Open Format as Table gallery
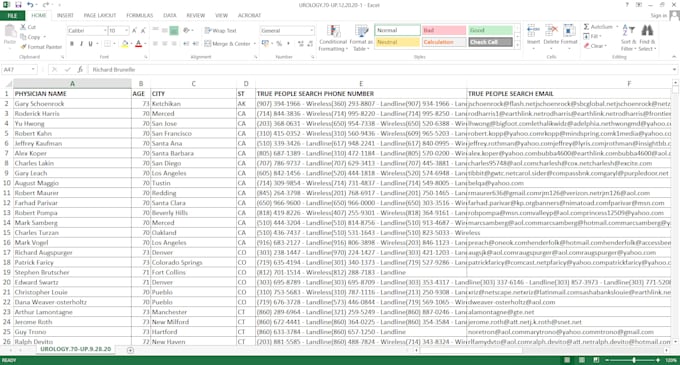 pos(361,38)
